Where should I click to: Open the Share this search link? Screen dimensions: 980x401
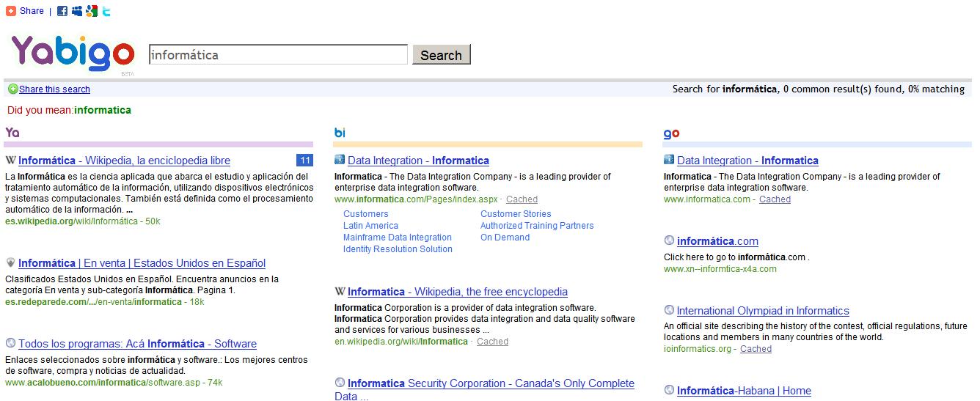54,89
